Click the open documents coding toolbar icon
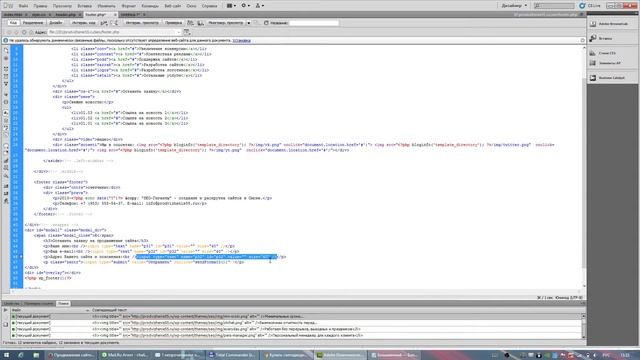Screen dimensions: 640x360 click(6, 51)
